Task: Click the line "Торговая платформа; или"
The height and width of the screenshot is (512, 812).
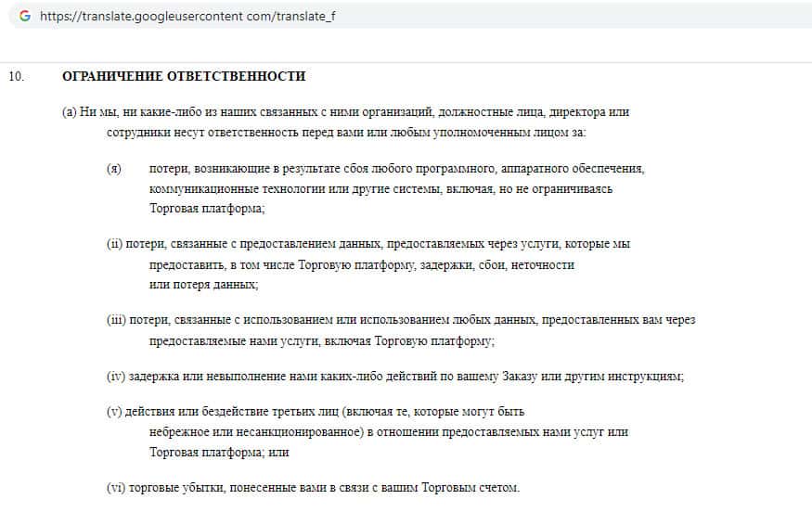Action: [220, 453]
